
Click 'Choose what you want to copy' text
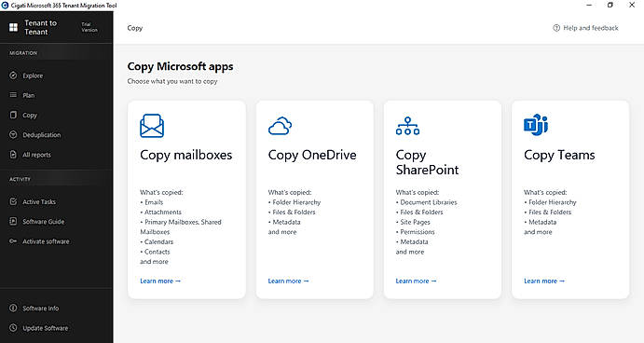172,81
